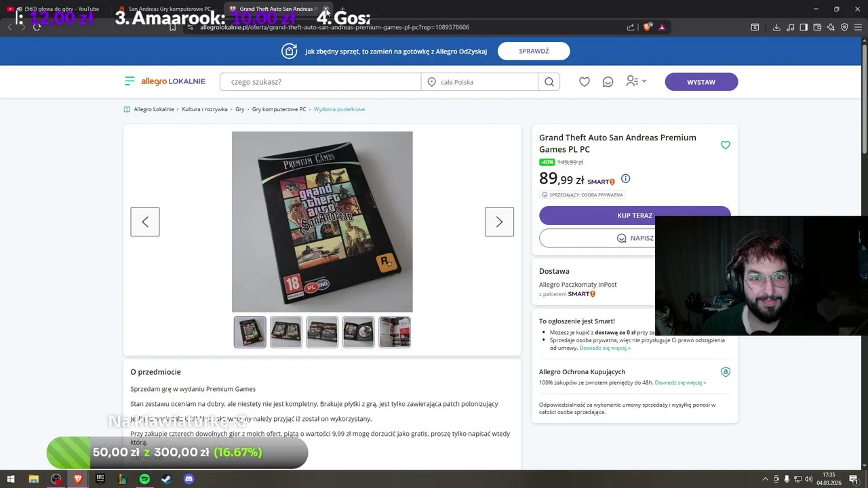Click the KUP TERAZ button
Image resolution: width=868 pixels, height=488 pixels.
point(635,216)
